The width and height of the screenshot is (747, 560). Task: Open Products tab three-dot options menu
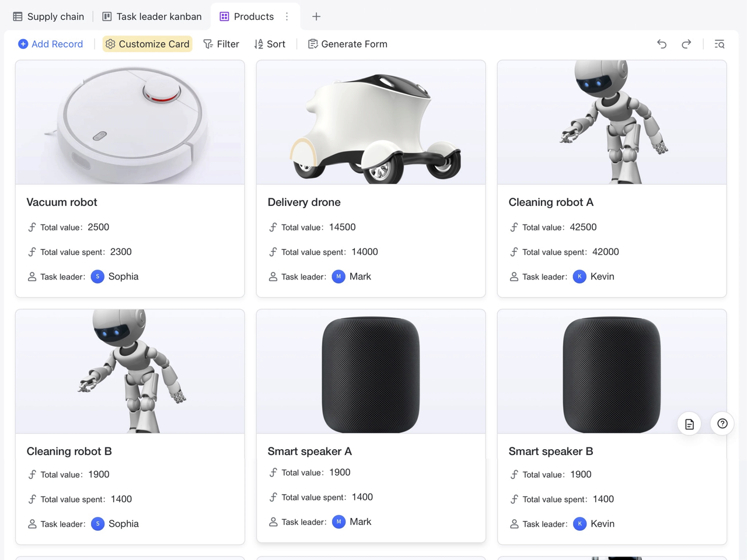tap(287, 16)
